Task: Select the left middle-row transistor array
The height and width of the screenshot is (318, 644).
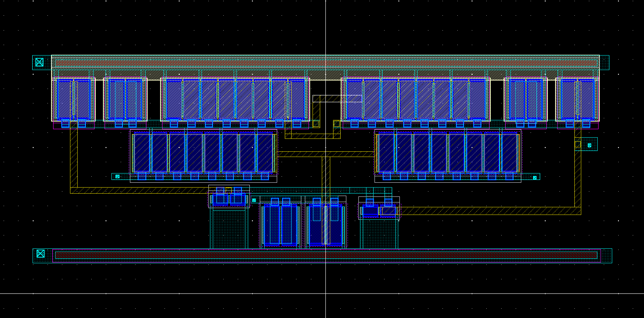Action: pos(203,153)
